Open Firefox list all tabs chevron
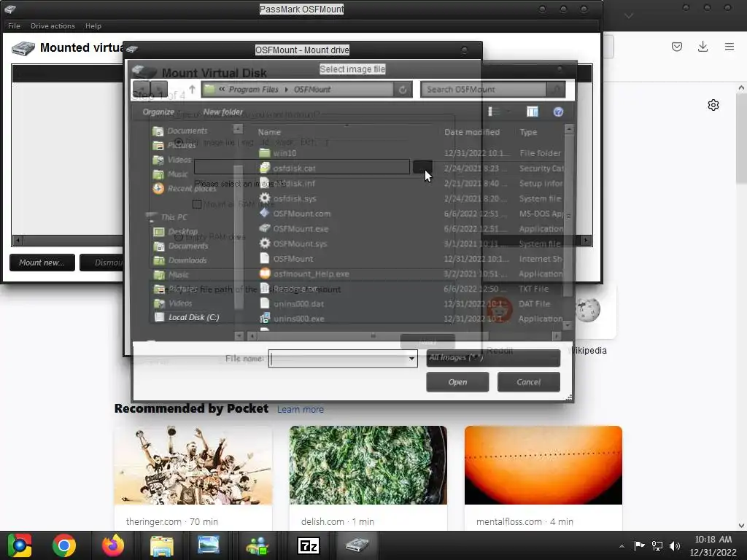This screenshot has width=747, height=560. coord(629,16)
